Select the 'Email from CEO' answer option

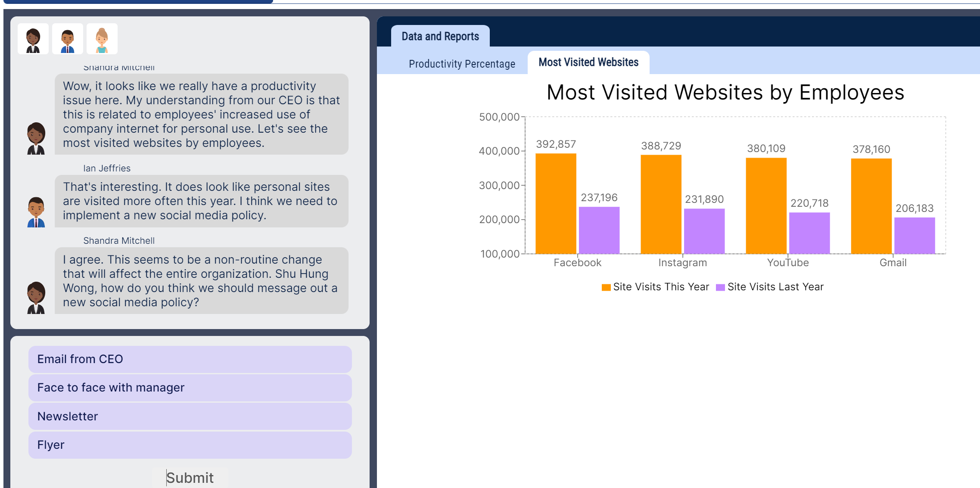190,359
